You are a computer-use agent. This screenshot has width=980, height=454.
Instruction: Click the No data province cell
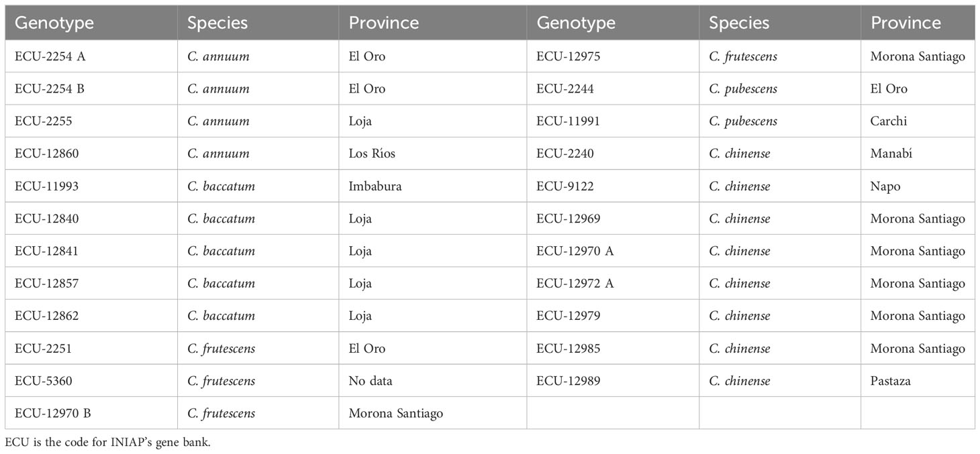pyautogui.click(x=433, y=381)
